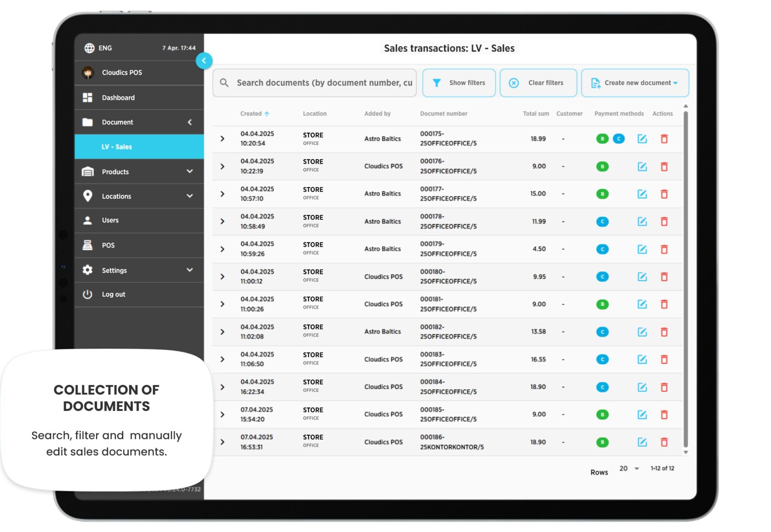The image size is (771, 532).
Task: Open Dashboard from the sidebar
Action: pyautogui.click(x=118, y=98)
